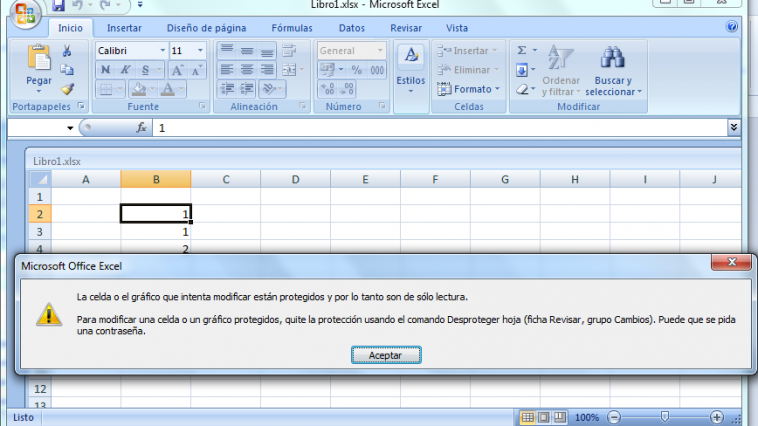Copy selection with the copy icon
Viewport: 758px width, 426px height.
[x=67, y=70]
